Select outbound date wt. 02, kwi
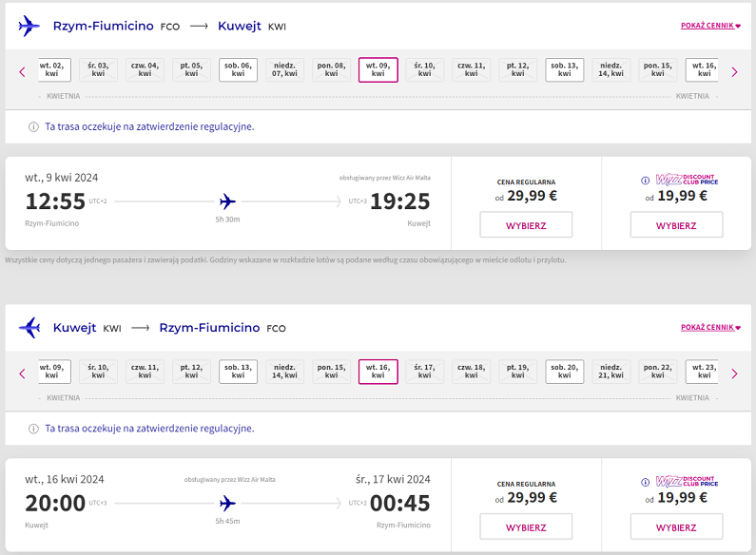This screenshot has width=756, height=555. pyautogui.click(x=54, y=70)
